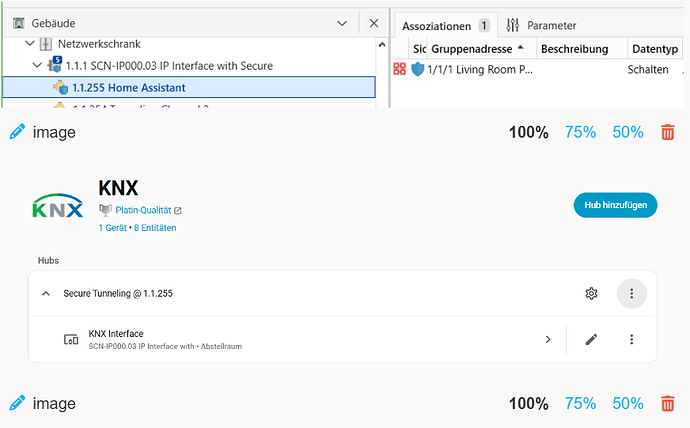This screenshot has height=428, width=690.
Task: Open the 8 Entitäten link
Action: (x=155, y=228)
